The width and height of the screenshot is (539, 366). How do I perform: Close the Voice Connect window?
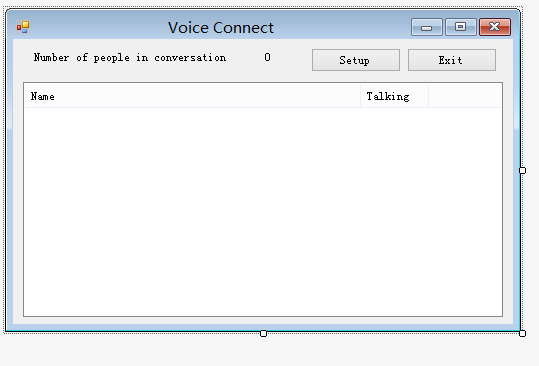point(495,27)
